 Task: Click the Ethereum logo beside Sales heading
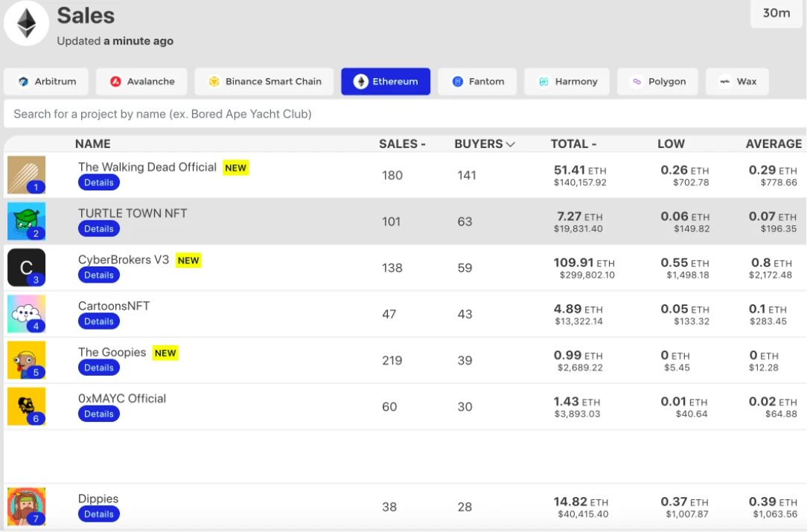click(26, 23)
